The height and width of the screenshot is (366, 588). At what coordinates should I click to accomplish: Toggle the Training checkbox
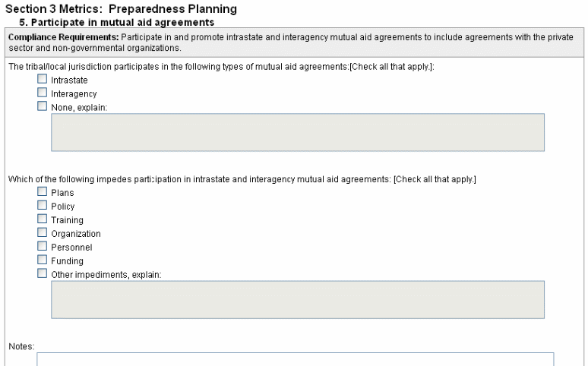[42, 219]
